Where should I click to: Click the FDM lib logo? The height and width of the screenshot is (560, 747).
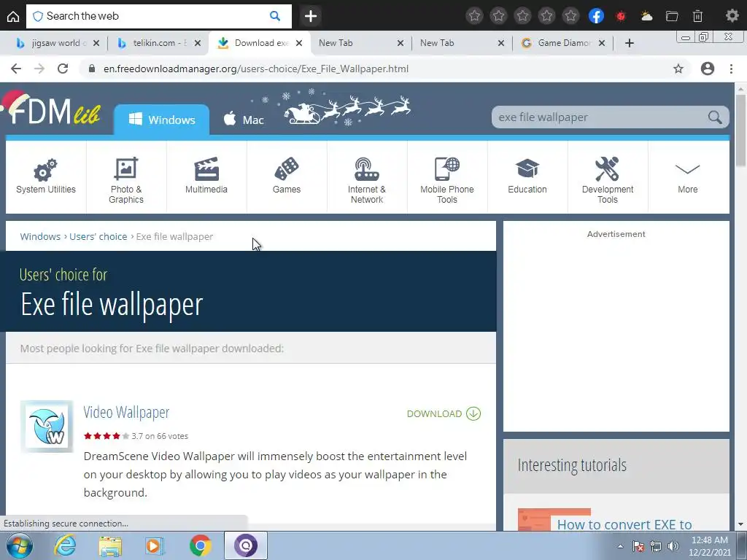point(52,109)
